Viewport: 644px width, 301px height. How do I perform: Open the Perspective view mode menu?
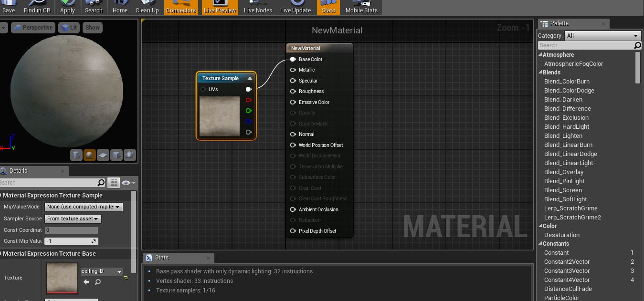coord(33,28)
